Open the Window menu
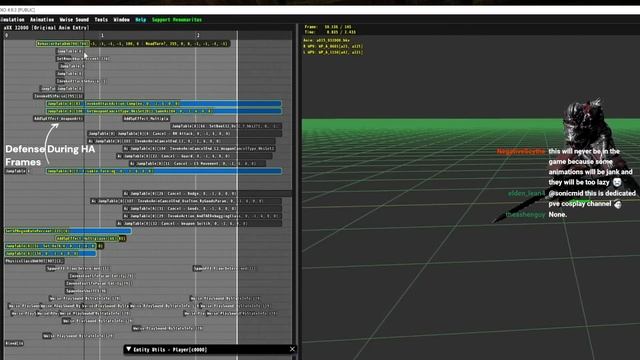This screenshot has height=360, width=640. tap(121, 20)
